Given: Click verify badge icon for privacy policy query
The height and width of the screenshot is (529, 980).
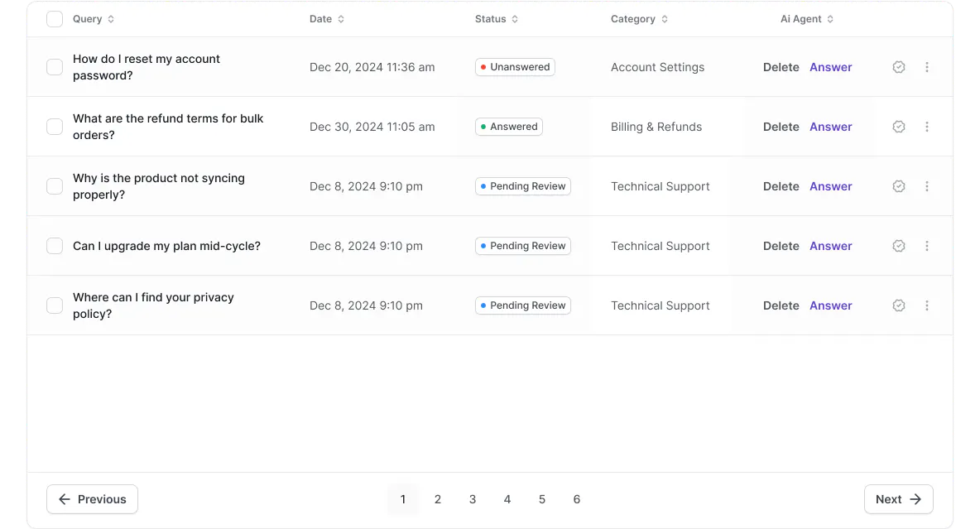Looking at the screenshot, I should coord(898,305).
